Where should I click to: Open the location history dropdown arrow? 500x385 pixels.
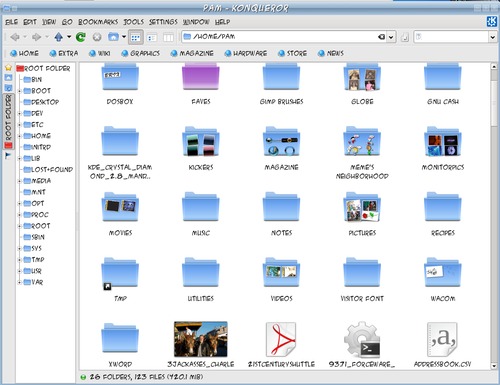coord(391,37)
